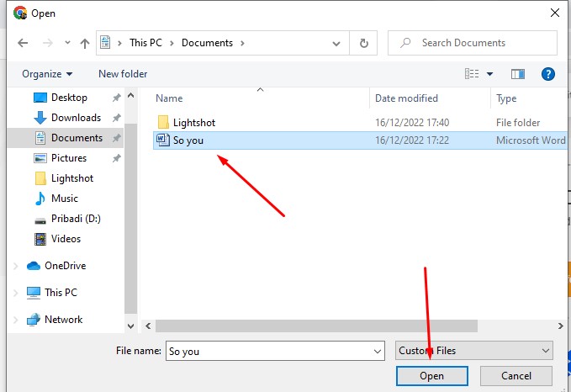The width and height of the screenshot is (571, 392).
Task: Toggle the preview pane
Action: (517, 74)
